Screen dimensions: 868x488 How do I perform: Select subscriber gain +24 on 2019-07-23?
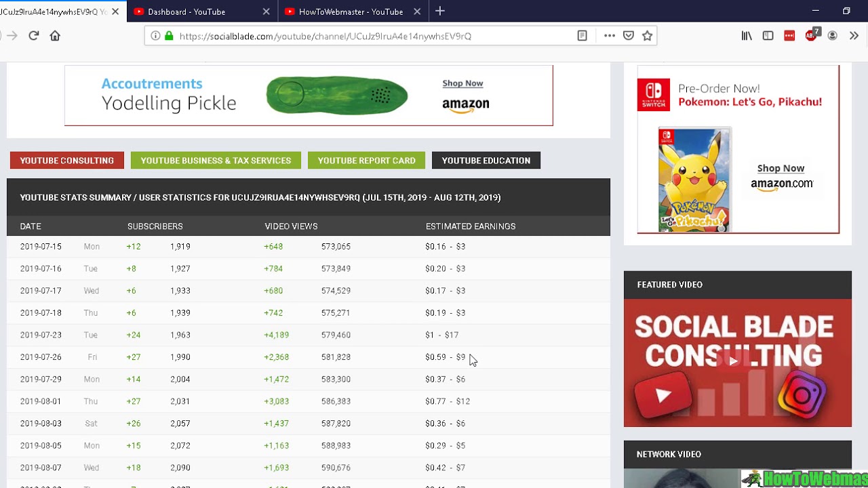coord(134,335)
